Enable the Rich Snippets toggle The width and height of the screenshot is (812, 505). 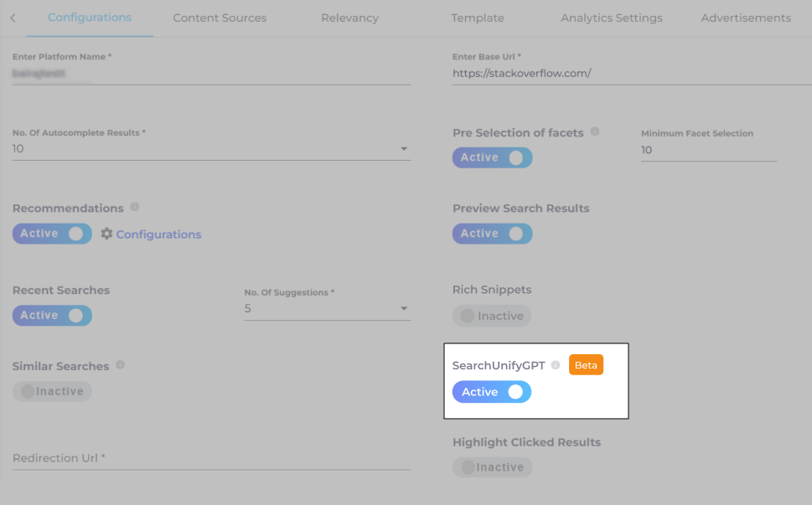pos(492,316)
